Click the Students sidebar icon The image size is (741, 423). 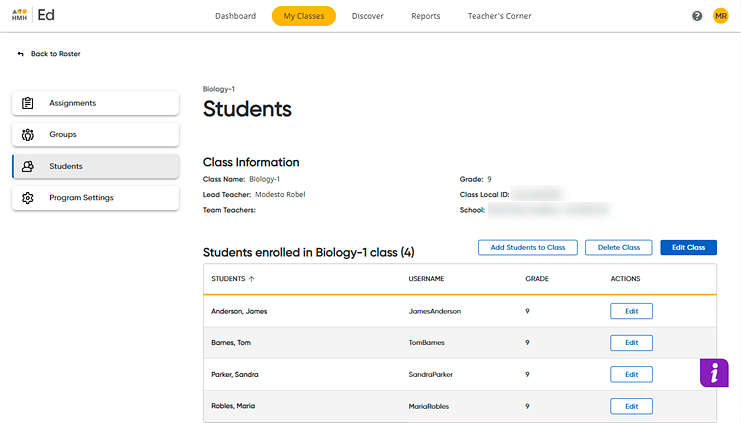[27, 166]
